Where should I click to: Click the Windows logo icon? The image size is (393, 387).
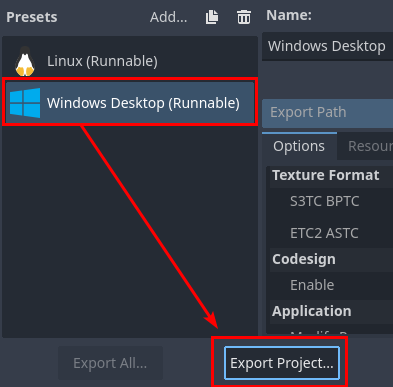25,103
